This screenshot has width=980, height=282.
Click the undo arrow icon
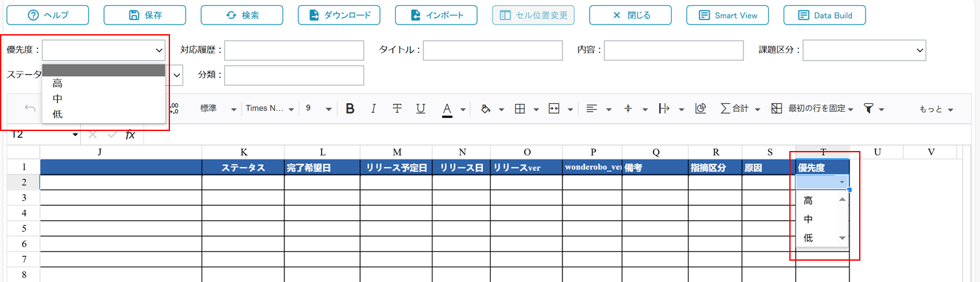pos(30,108)
